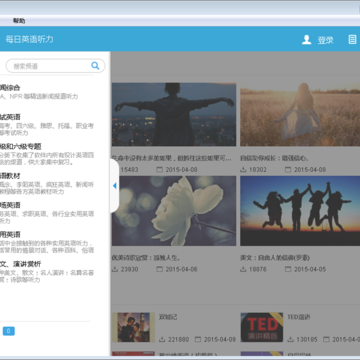Click the NPR description under 闻综合
This screenshot has height=360, width=360.
[x=39, y=96]
